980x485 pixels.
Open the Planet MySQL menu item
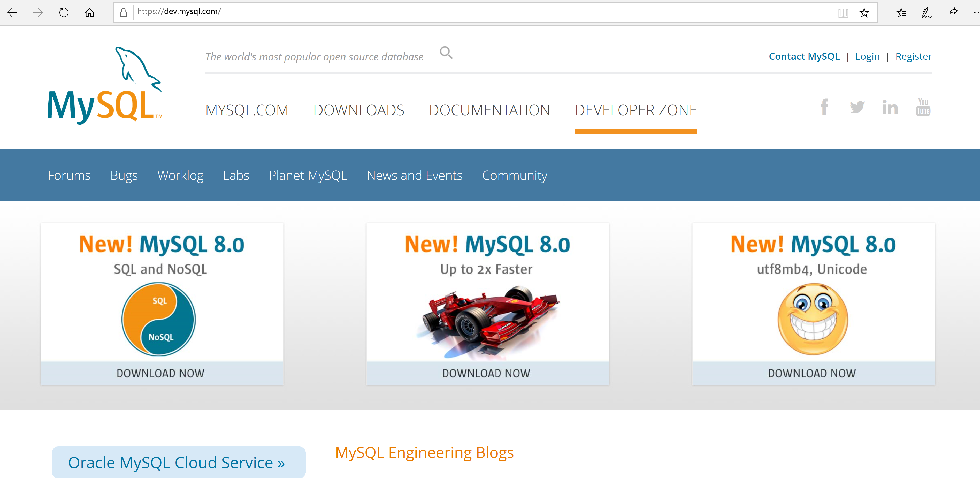tap(308, 176)
